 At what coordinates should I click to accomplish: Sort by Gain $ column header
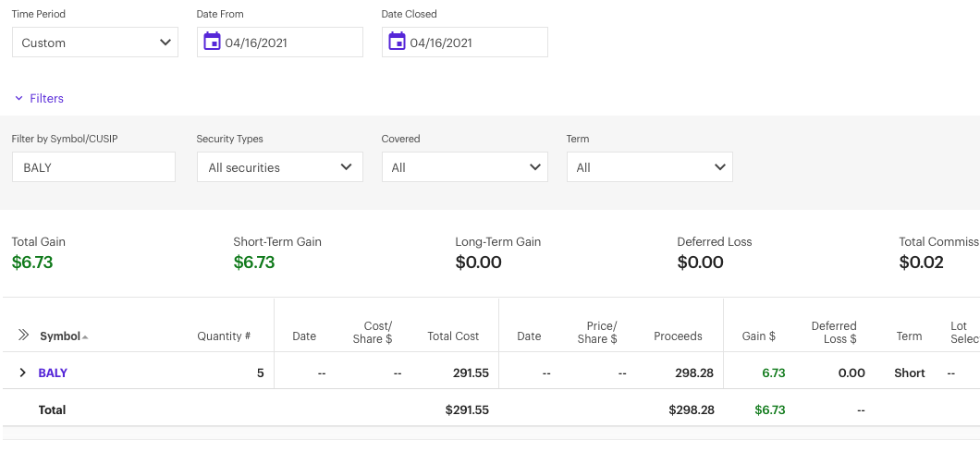point(759,336)
